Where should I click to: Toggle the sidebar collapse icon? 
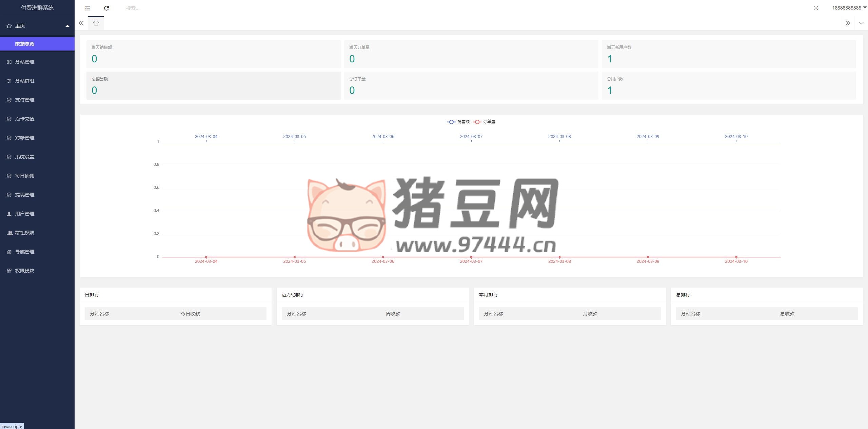pyautogui.click(x=87, y=8)
